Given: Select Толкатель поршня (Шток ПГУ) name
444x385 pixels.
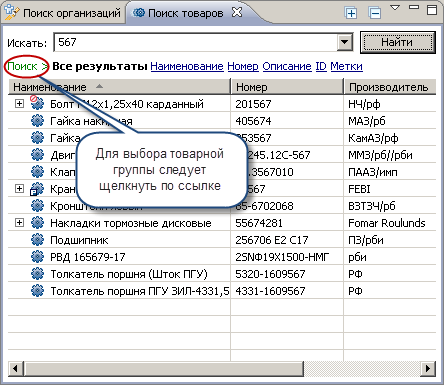Looking at the screenshot, I should (129, 274).
